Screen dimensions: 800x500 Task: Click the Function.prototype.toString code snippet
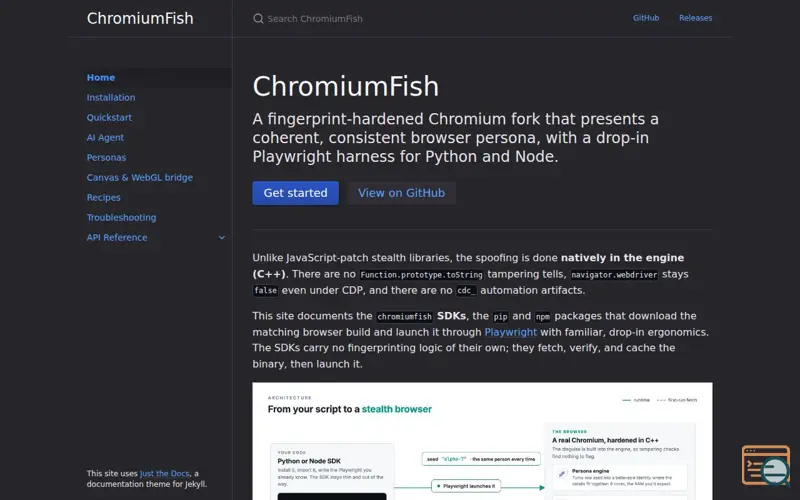click(x=421, y=274)
